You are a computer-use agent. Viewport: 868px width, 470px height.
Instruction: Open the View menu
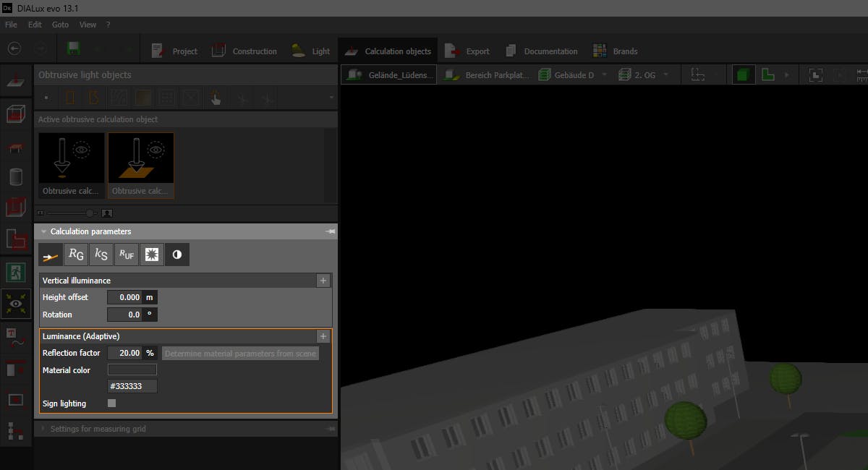click(88, 25)
